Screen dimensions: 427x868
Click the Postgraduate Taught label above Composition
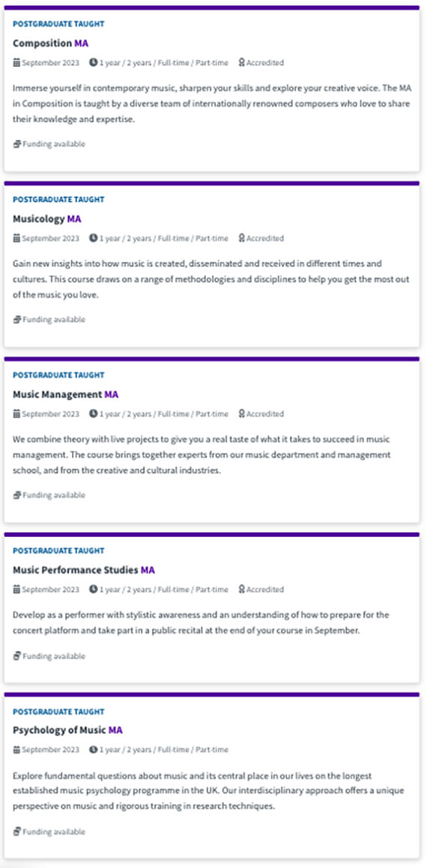(x=58, y=24)
